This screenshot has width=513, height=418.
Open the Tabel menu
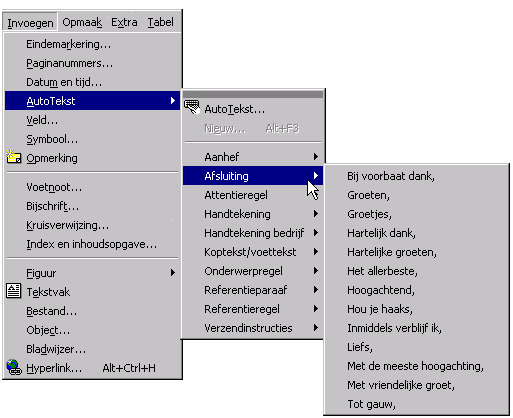click(x=161, y=22)
